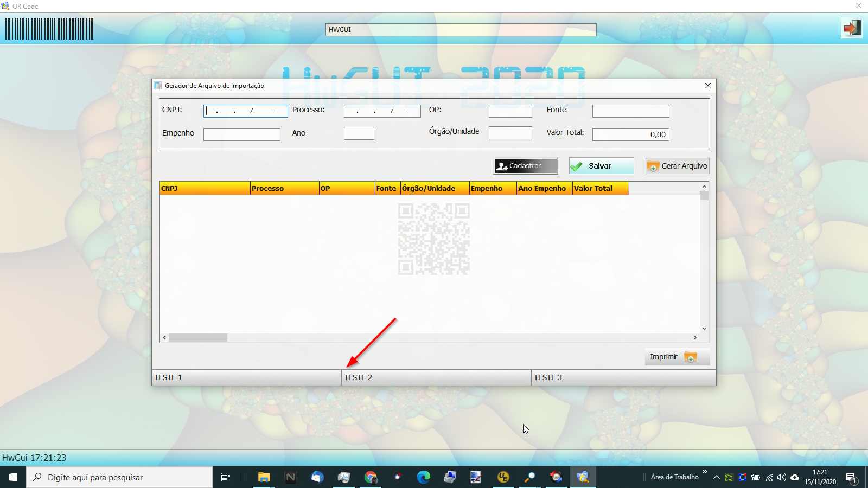This screenshot has width=868, height=488.
Task: Open Task View from the taskbar
Action: pyautogui.click(x=226, y=477)
